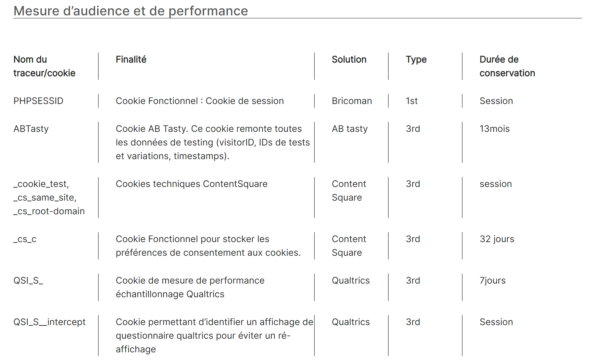Click the 'Type' column header

point(416,59)
